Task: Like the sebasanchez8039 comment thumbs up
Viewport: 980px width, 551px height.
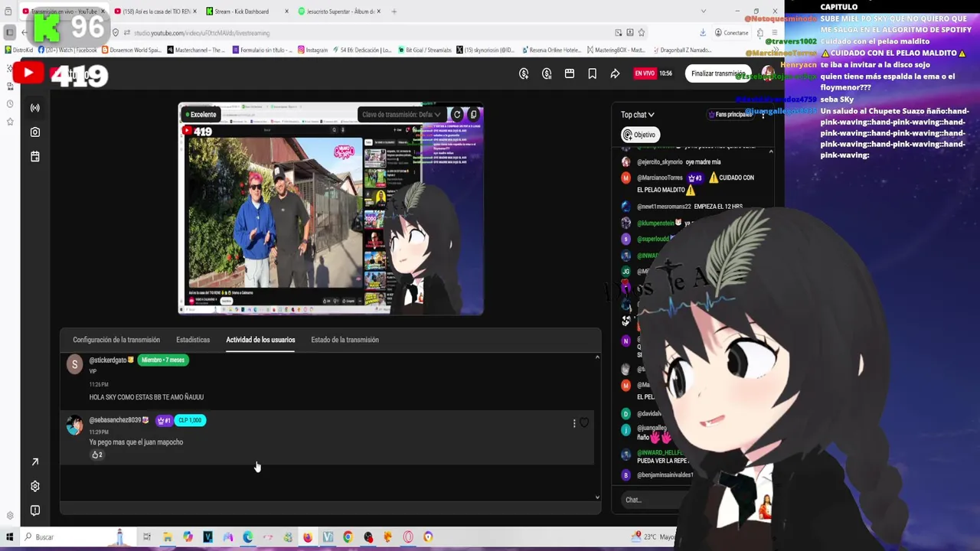Action: click(x=97, y=455)
